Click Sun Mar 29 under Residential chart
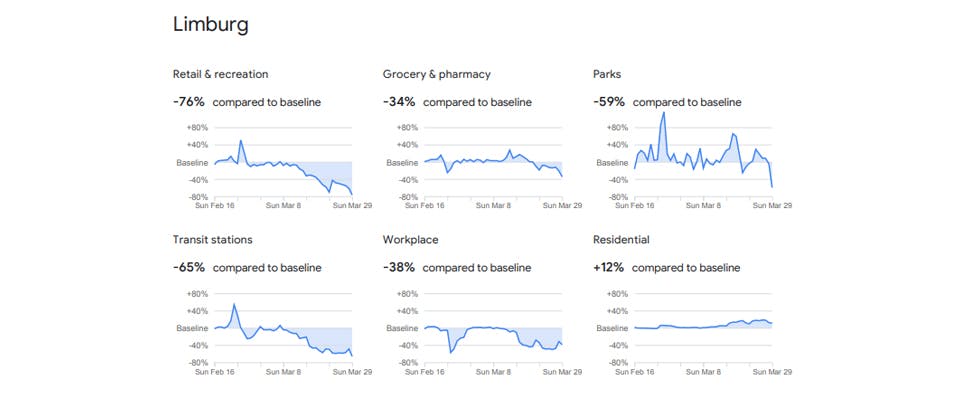This screenshot has width=970, height=400. click(x=771, y=371)
